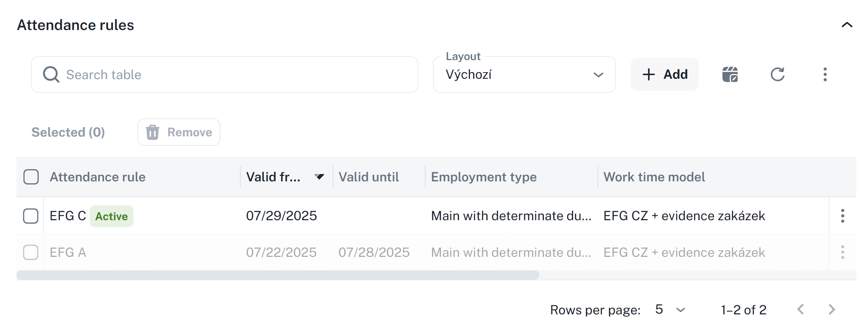Click the calendar edit icon in toolbar
The height and width of the screenshot is (336, 868).
(x=730, y=74)
